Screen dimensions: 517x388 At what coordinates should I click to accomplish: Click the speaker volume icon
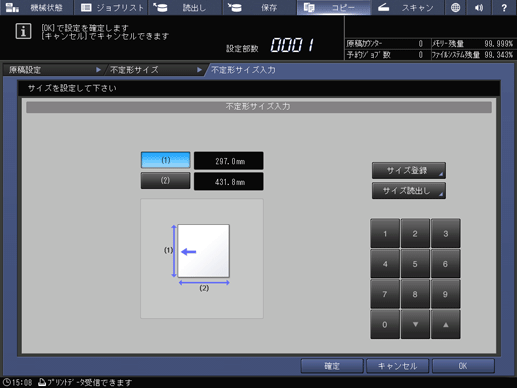tap(479, 7)
